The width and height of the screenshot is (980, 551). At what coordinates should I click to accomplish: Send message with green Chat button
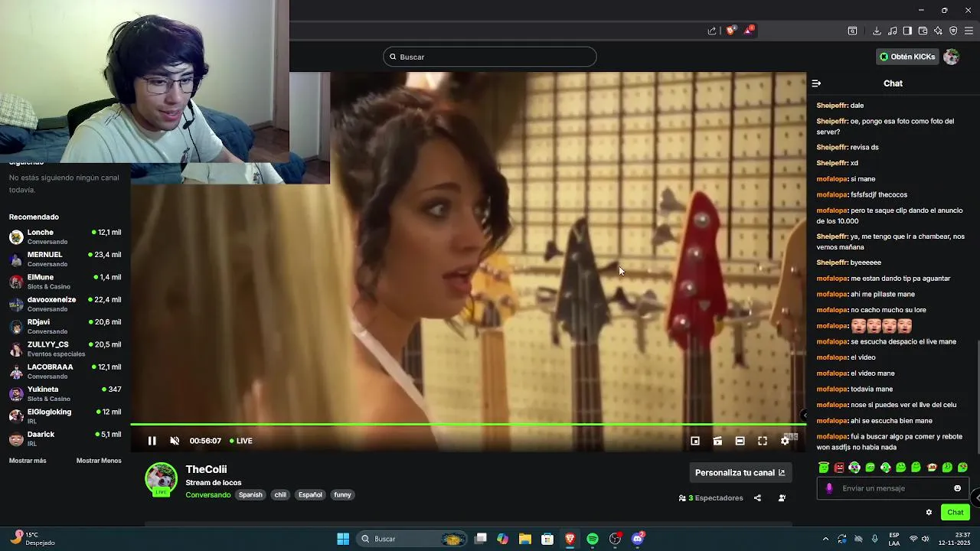pos(955,513)
